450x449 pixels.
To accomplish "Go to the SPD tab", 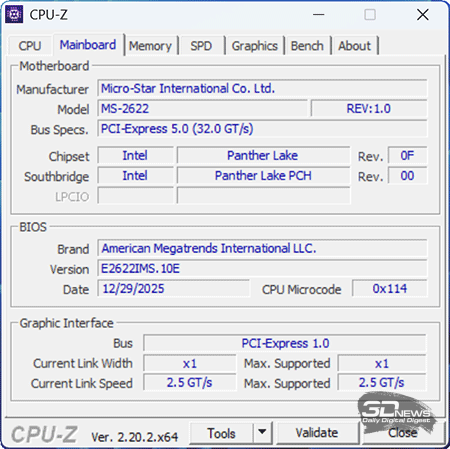I will tap(201, 46).
